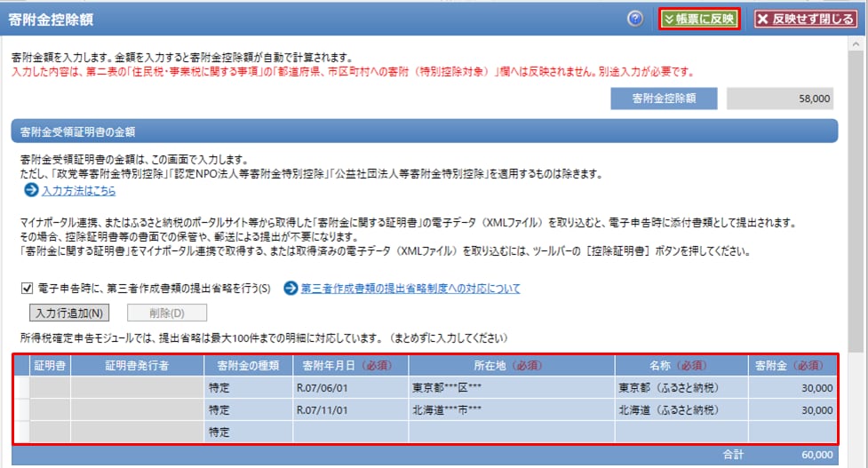Click the 所在地 cell 東京都***区***
868x468 pixels.
pos(511,387)
